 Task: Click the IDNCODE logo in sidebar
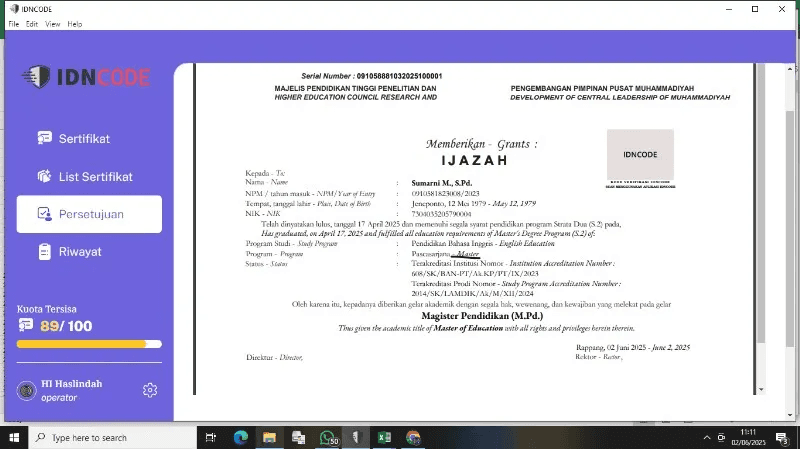(86, 77)
